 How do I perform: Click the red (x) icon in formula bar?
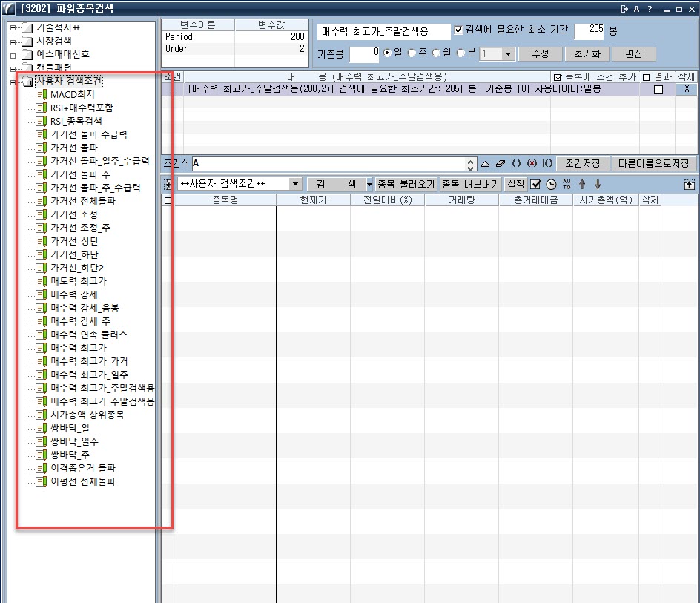[x=531, y=163]
